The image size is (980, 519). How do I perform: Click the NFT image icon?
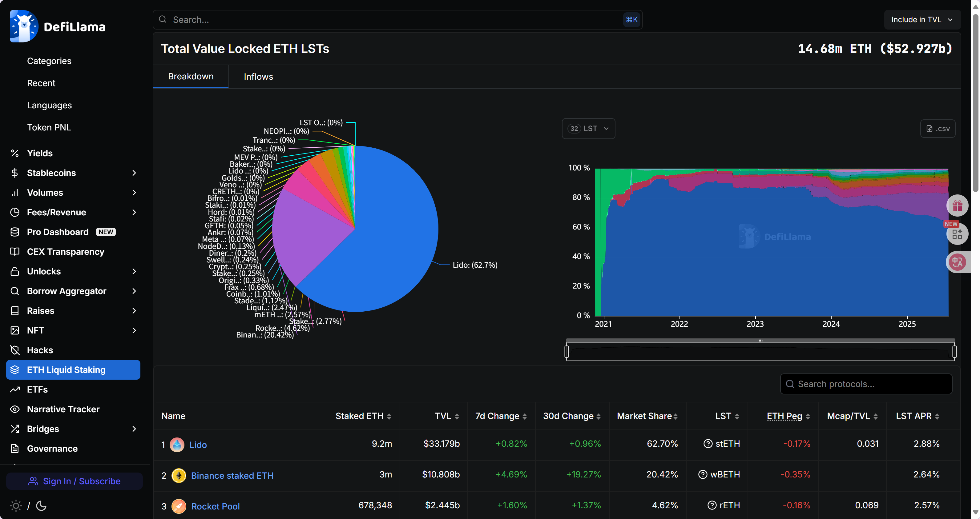pyautogui.click(x=15, y=330)
